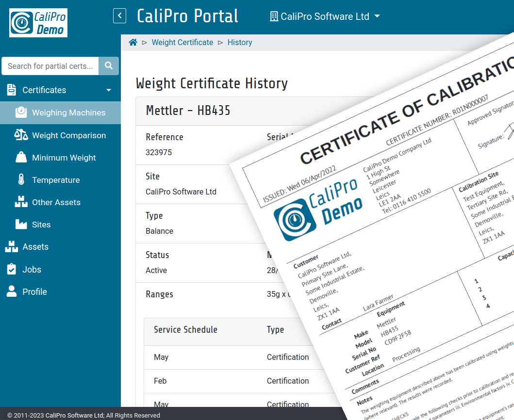Click the Minimum Weight icon

click(x=21, y=157)
